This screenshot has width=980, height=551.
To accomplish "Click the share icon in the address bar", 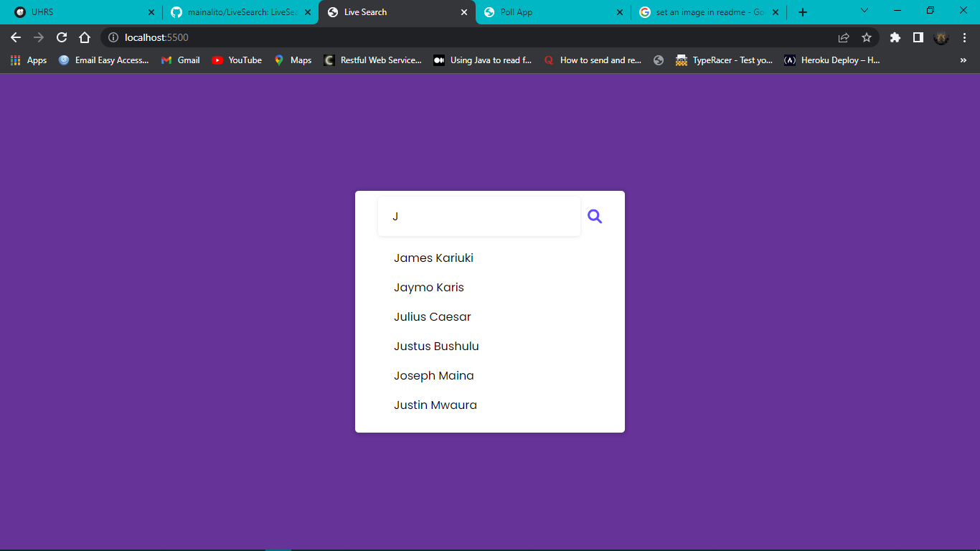I will pos(843,37).
